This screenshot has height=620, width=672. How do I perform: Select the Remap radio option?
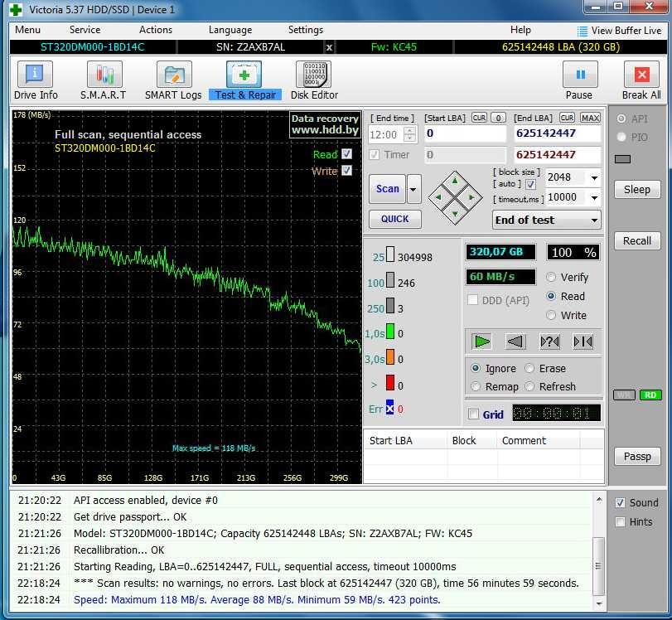(476, 386)
